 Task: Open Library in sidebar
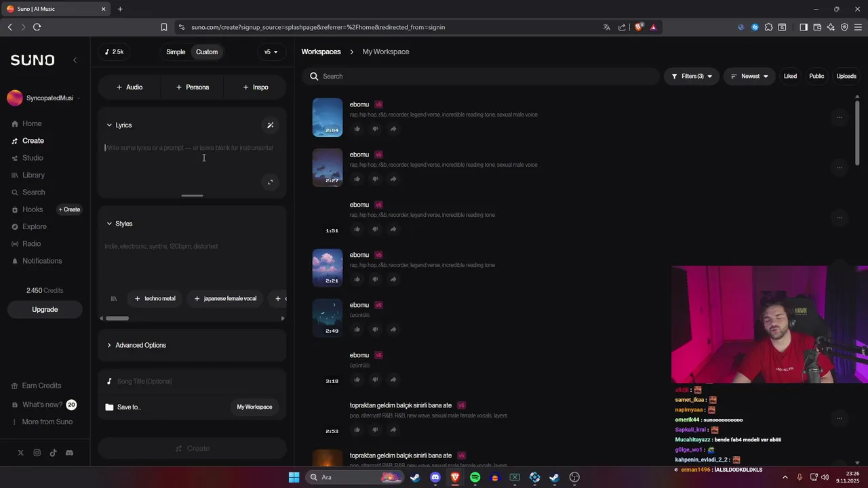(28, 176)
